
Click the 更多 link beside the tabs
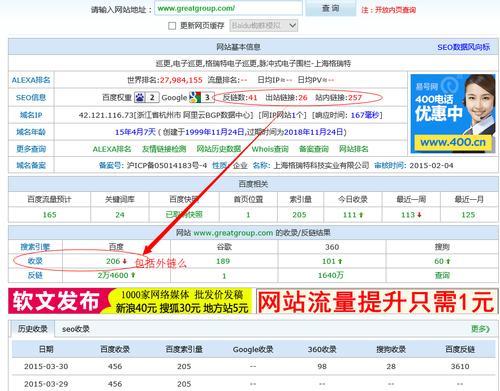[x=480, y=329]
